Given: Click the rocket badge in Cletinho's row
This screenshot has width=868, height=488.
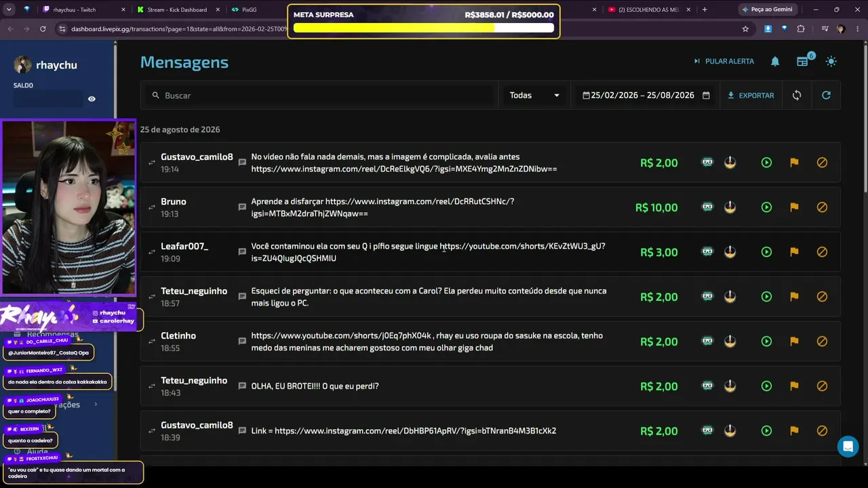Looking at the screenshot, I should [x=730, y=341].
